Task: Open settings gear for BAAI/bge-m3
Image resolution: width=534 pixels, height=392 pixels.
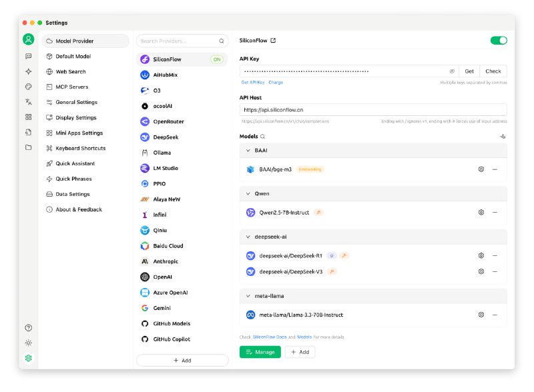Action: (x=481, y=169)
